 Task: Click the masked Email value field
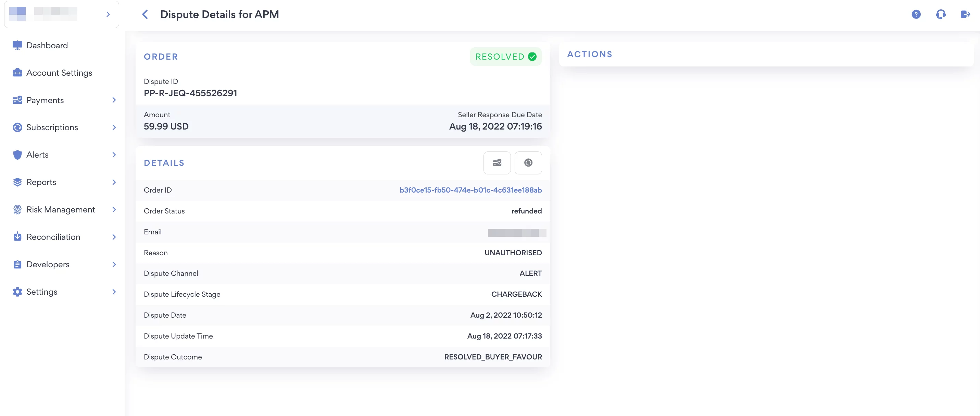(x=516, y=233)
